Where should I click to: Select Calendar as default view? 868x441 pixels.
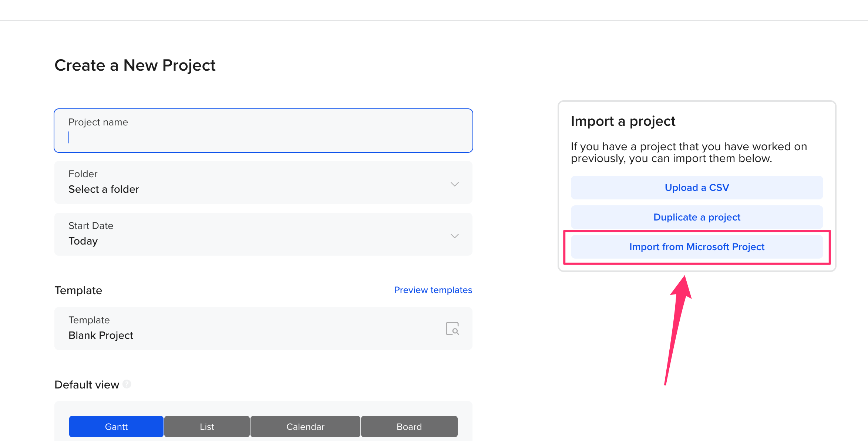pyautogui.click(x=305, y=427)
